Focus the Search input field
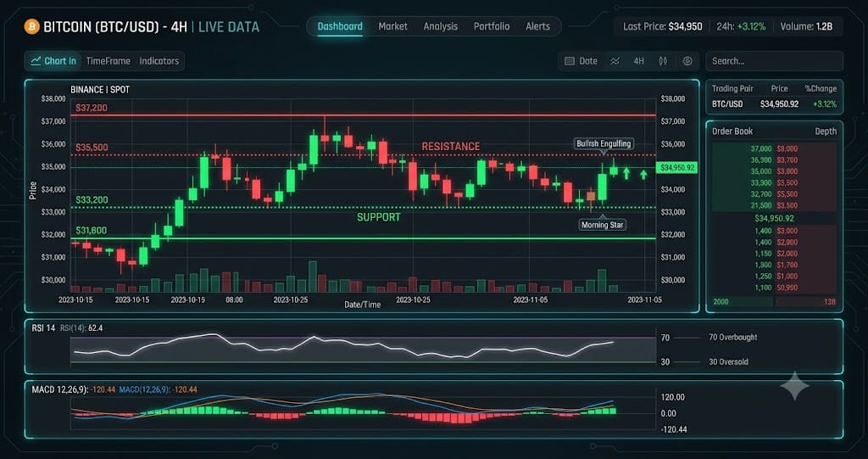The image size is (868, 459). click(x=774, y=61)
